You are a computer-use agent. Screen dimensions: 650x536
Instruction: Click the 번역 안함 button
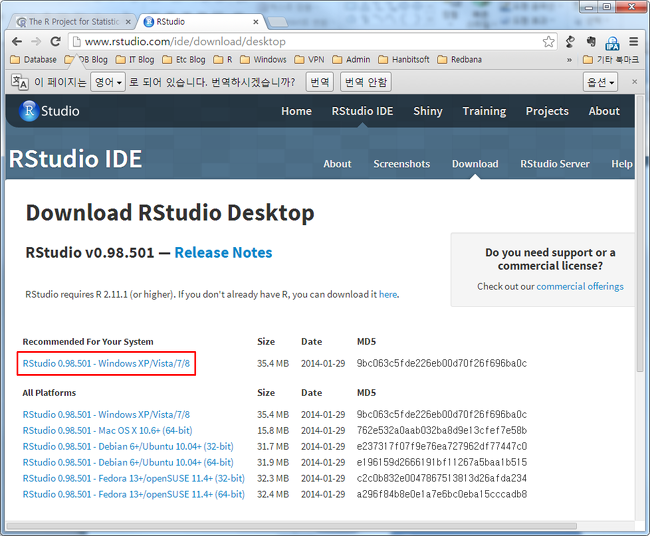(366, 82)
